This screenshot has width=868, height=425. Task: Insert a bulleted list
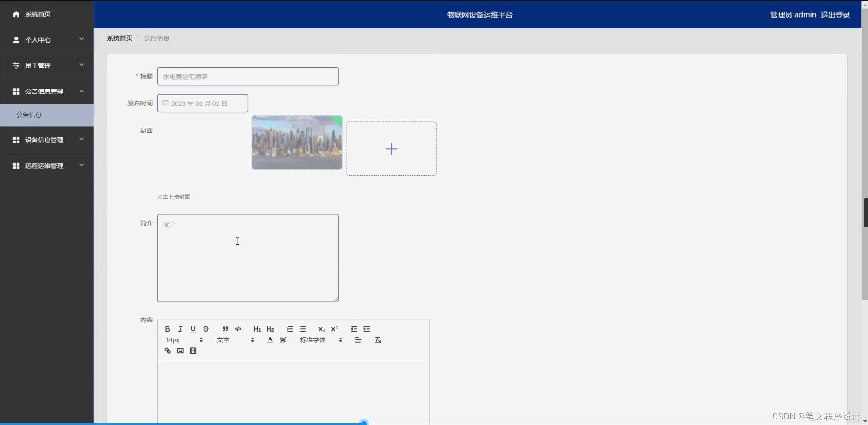[x=302, y=329]
